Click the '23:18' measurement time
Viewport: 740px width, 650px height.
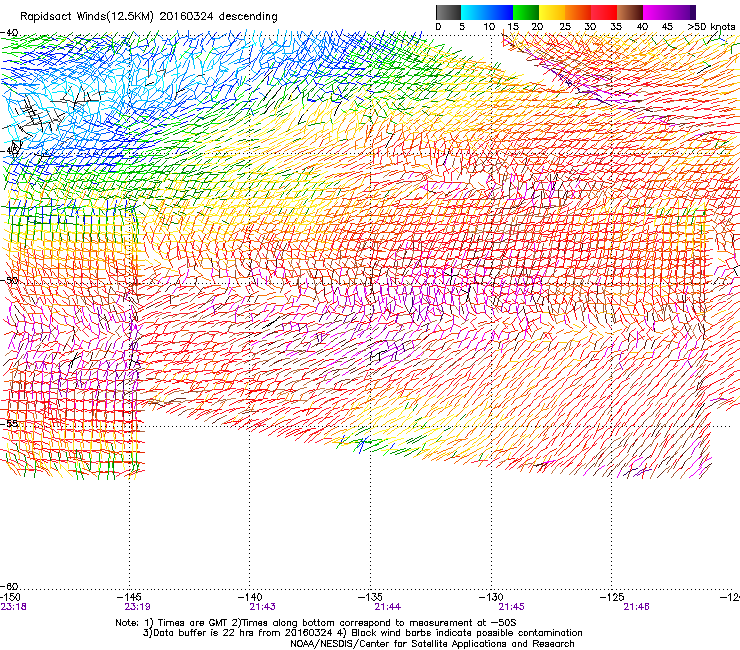(13, 607)
